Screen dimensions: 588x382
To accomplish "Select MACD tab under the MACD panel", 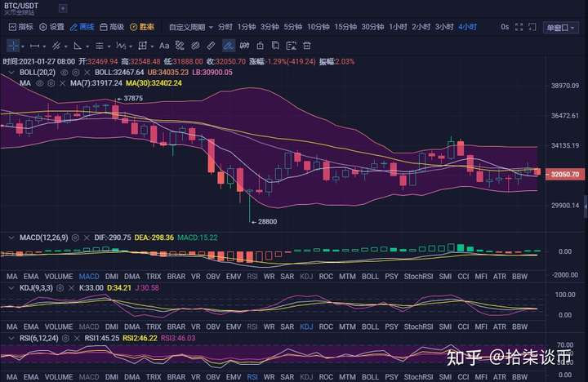I will click(x=89, y=277).
